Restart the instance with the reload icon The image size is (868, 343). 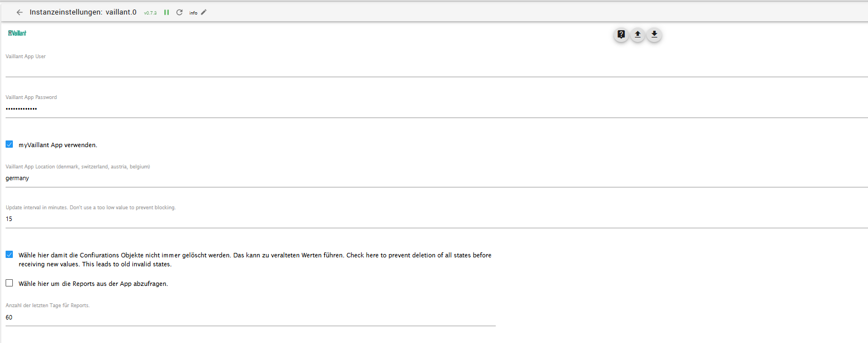[x=179, y=12]
